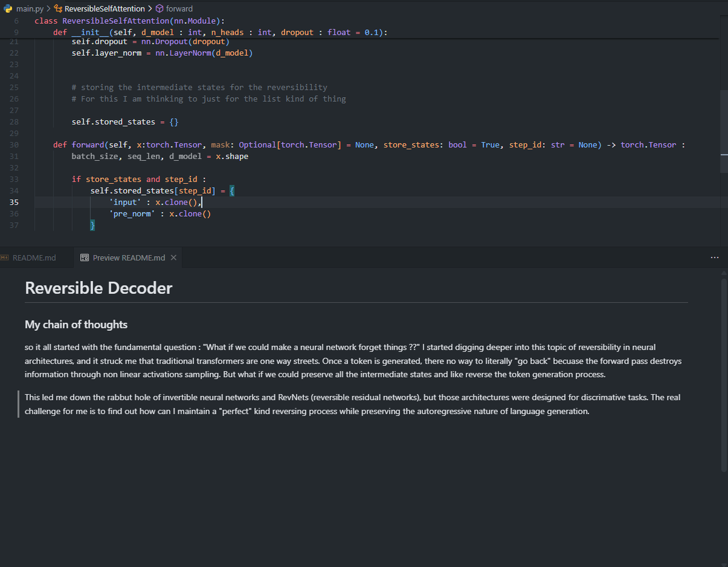The width and height of the screenshot is (728, 567).
Task: Click the Python file icon in breadcrumbs
Action: 8,8
